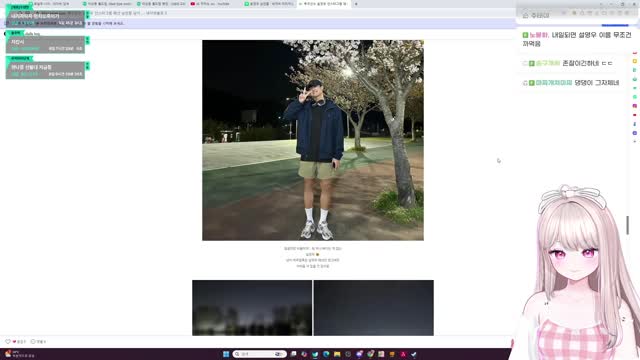Click the caption text under the main photo
640x360 pixels.
coord(313,257)
